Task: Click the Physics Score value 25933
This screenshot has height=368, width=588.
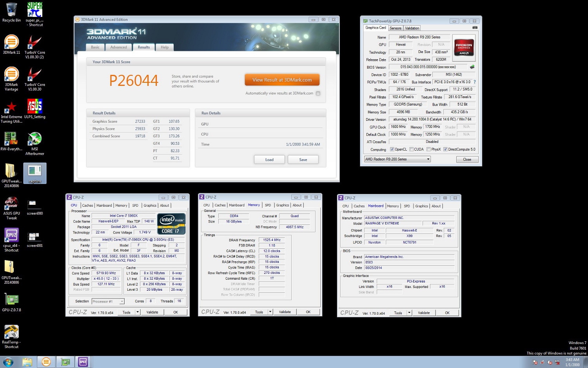Action: click(140, 129)
